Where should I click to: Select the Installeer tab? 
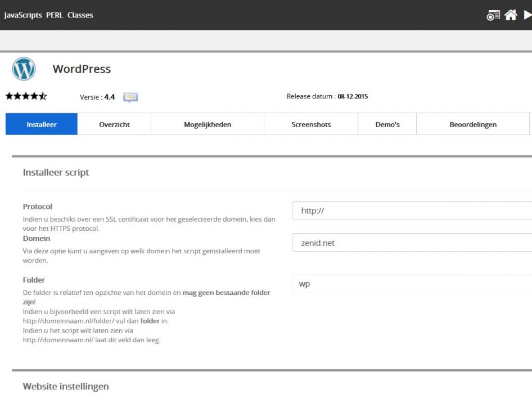point(42,124)
